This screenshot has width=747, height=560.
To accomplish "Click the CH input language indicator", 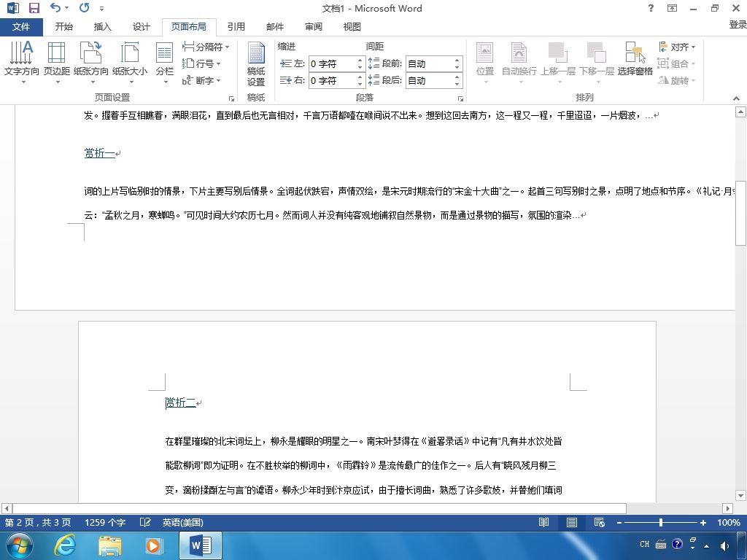I will coord(645,544).
